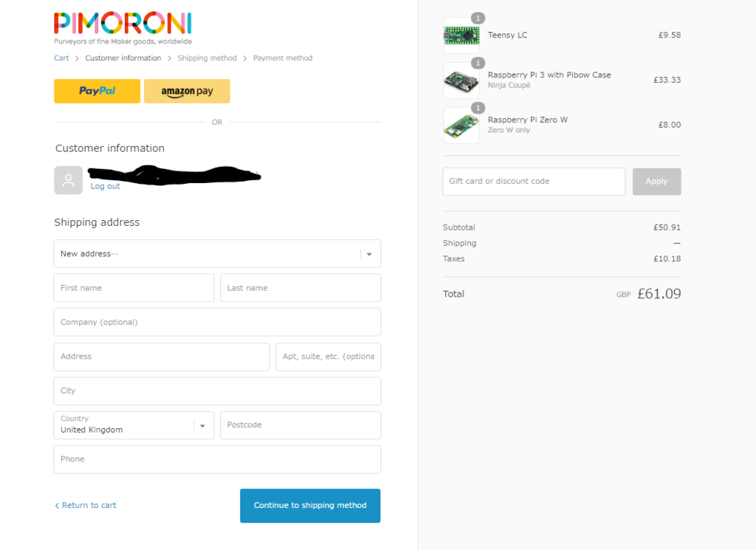
Task: Click the £33.33 item price
Action: coord(667,80)
